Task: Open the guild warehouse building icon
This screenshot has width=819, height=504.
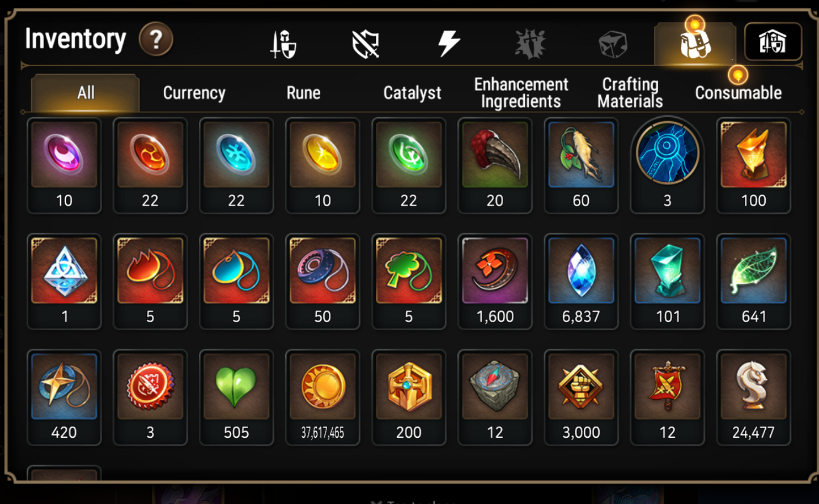Action: click(773, 42)
